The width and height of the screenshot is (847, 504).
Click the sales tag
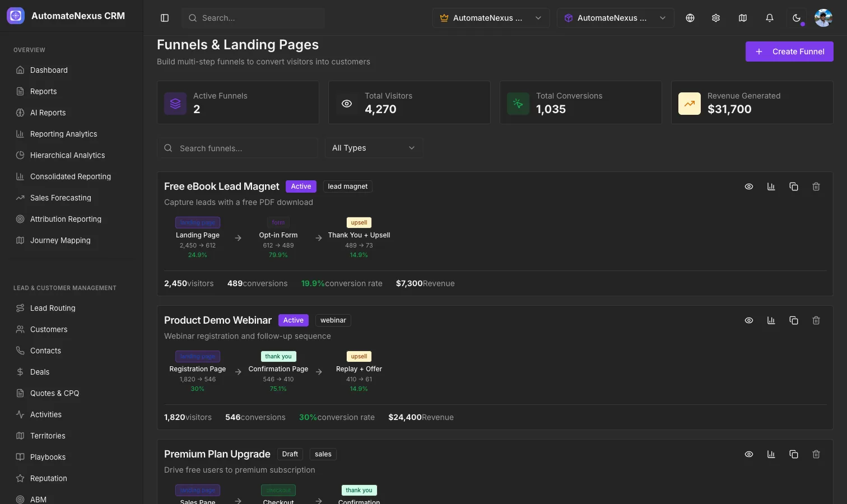coord(323,454)
